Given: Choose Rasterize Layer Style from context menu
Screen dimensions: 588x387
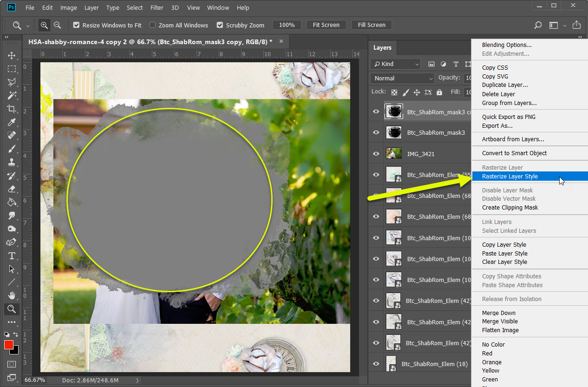Looking at the screenshot, I should point(510,176).
